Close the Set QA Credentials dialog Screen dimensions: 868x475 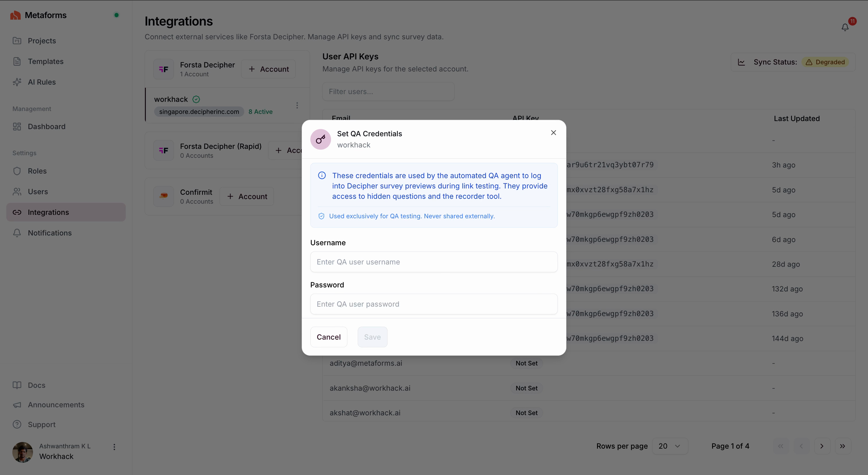(553, 133)
